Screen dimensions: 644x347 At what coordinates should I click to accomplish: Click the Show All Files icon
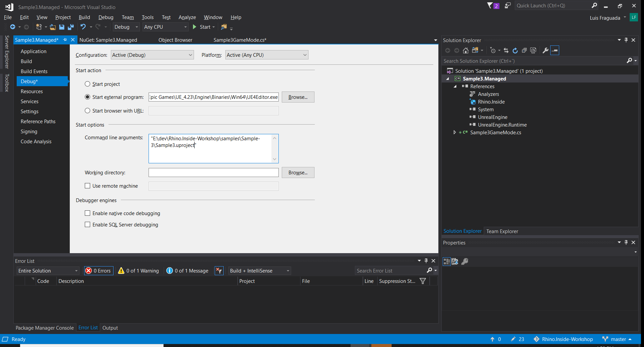[x=533, y=50]
